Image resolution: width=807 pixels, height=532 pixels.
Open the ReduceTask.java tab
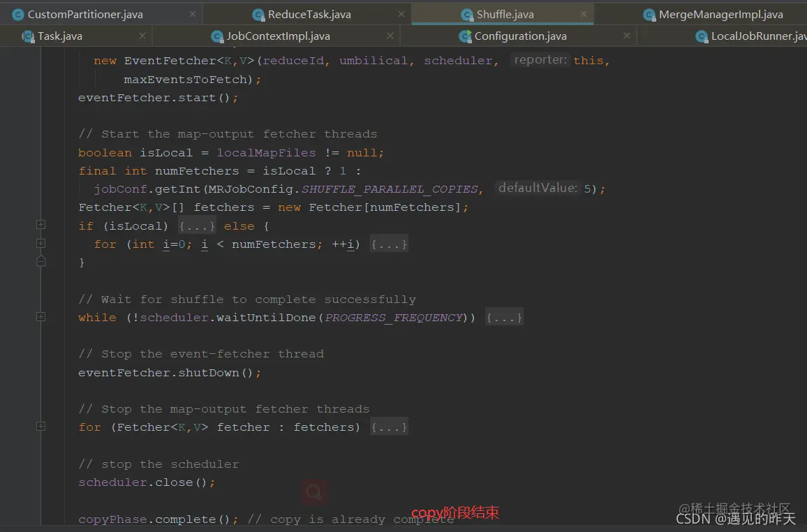click(309, 15)
